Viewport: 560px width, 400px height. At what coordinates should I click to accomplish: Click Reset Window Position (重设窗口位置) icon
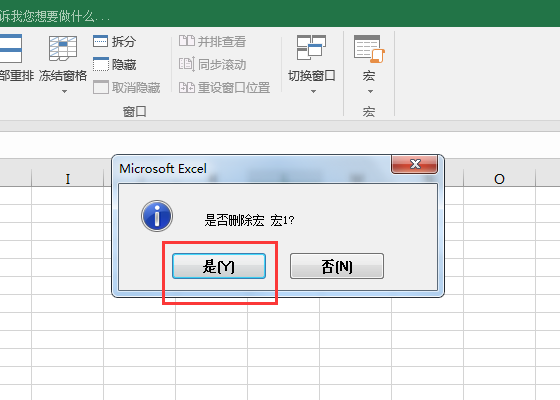187,87
